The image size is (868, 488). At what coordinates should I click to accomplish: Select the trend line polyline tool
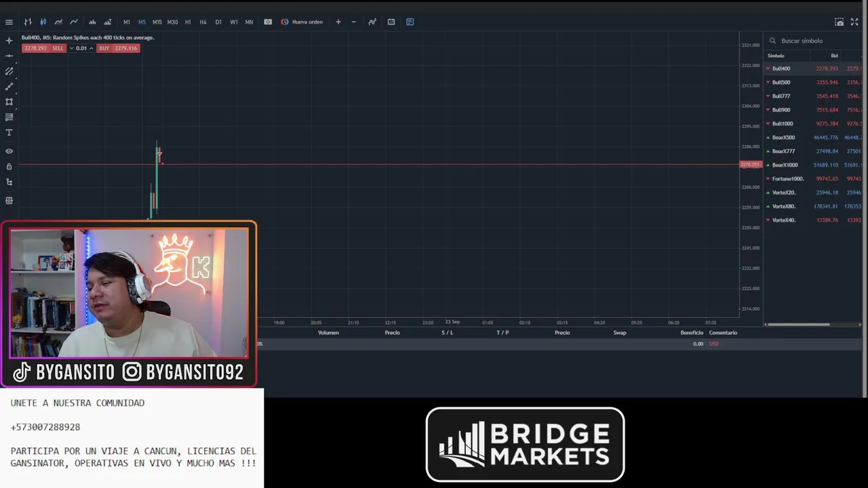click(x=9, y=87)
